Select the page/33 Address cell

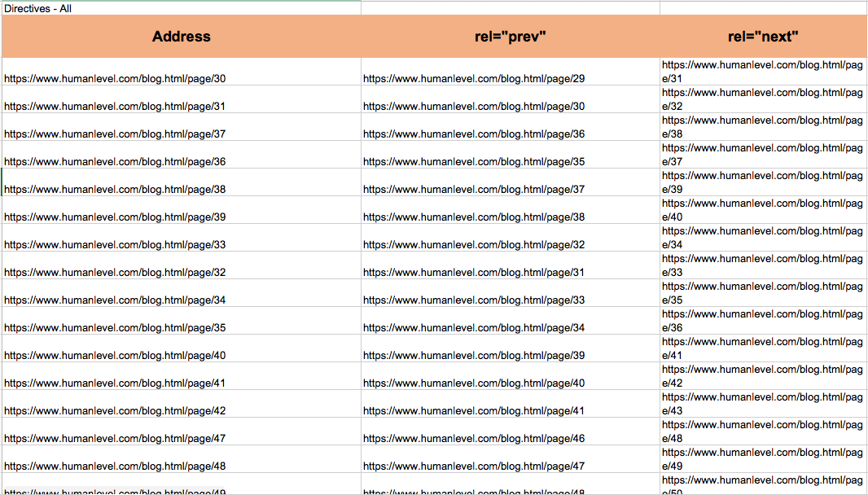[115, 244]
